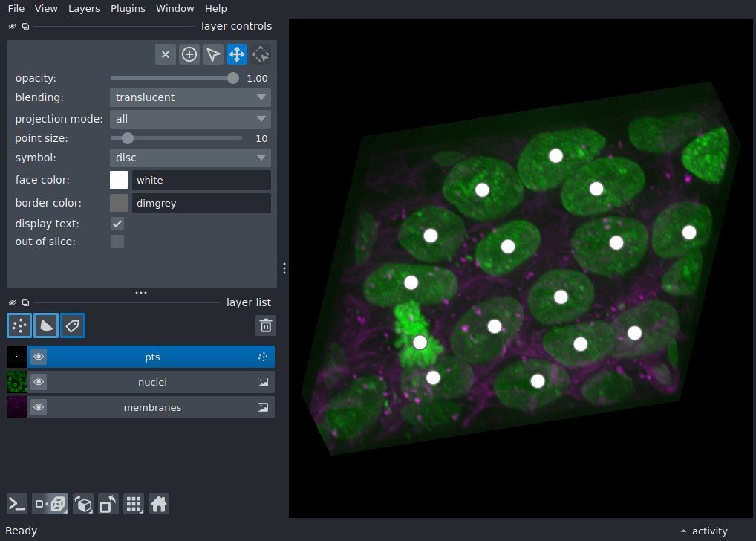756x541 pixels.
Task: Click the border color text field
Action: 201,203
